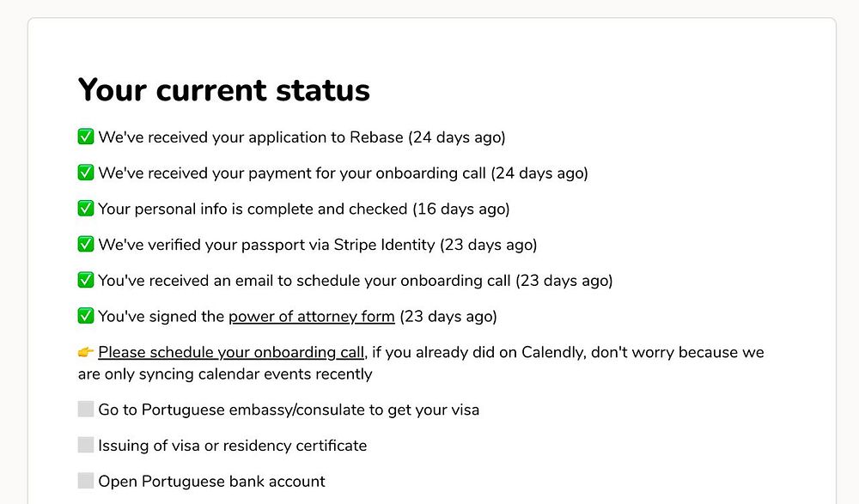
Task: Click green checkmark beside onboarding email received
Action: coord(86,281)
